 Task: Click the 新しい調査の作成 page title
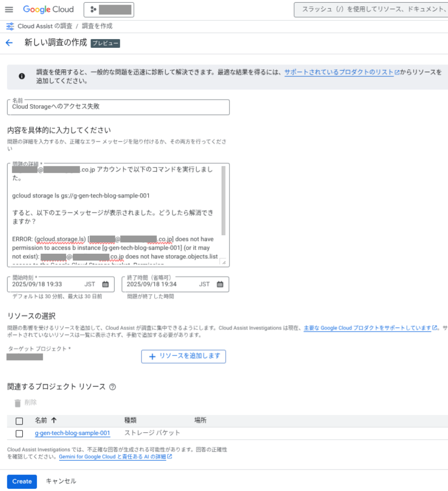(56, 42)
